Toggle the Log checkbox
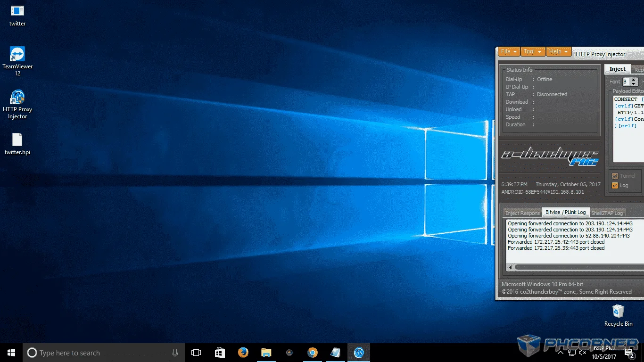Screen dimensions: 644x362 coord(615,186)
